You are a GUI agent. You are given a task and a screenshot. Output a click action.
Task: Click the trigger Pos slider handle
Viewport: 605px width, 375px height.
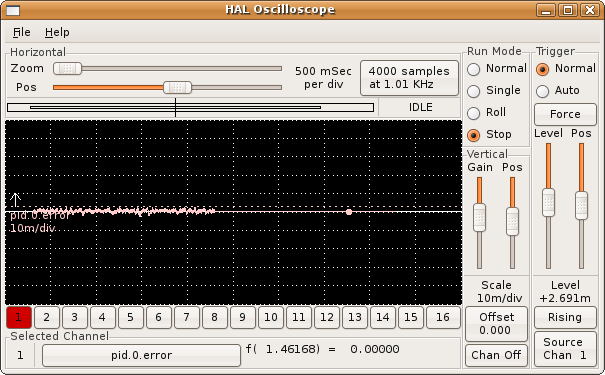tap(581, 206)
